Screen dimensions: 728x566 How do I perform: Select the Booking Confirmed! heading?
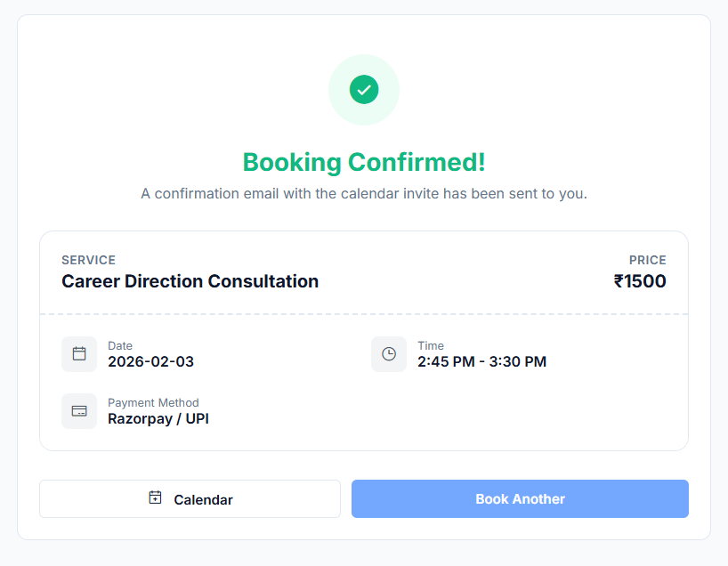(364, 162)
